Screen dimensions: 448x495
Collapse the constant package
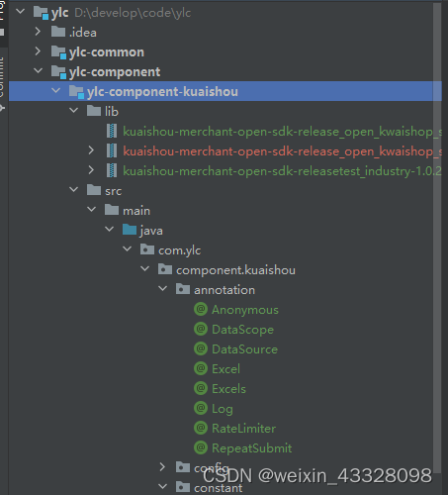click(x=163, y=486)
